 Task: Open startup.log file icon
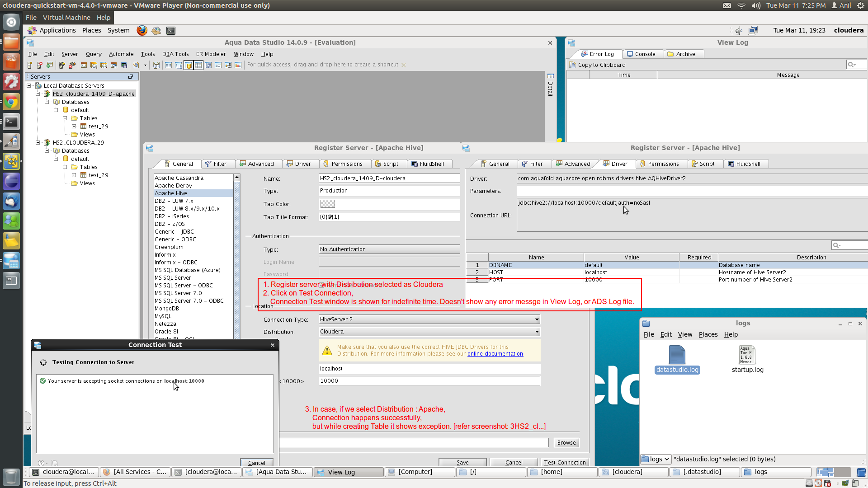click(x=747, y=355)
